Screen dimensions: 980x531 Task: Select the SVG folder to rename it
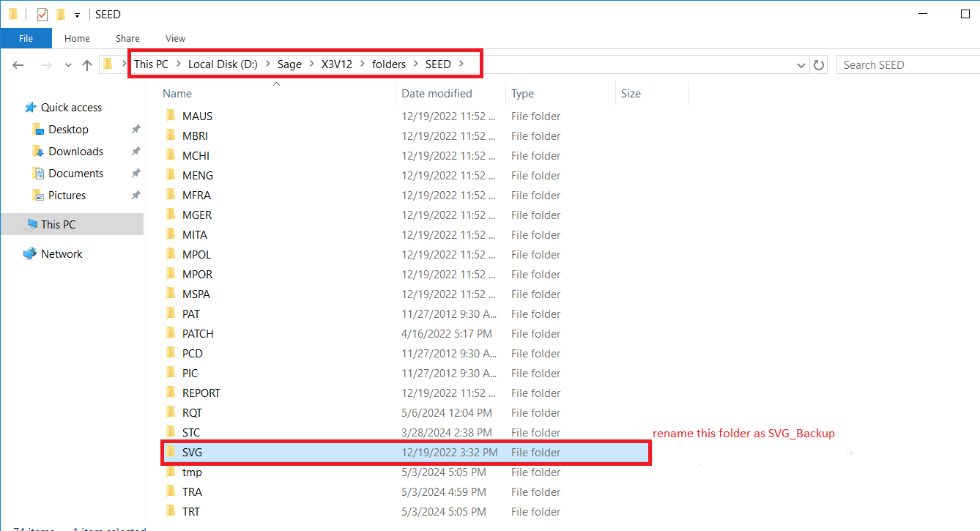190,452
